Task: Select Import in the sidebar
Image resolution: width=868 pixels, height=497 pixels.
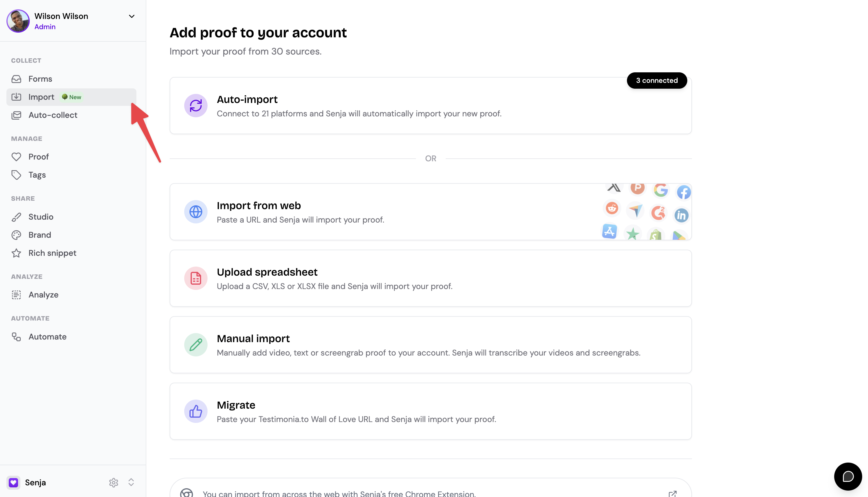Action: pos(71,97)
